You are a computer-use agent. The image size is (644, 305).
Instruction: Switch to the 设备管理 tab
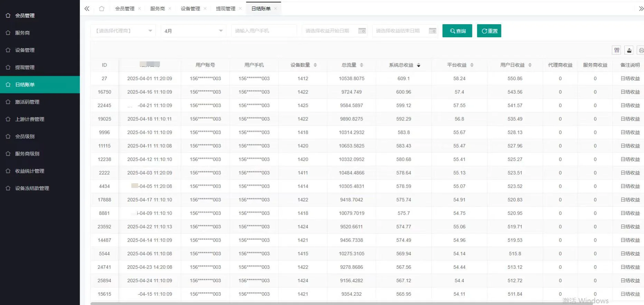point(190,9)
